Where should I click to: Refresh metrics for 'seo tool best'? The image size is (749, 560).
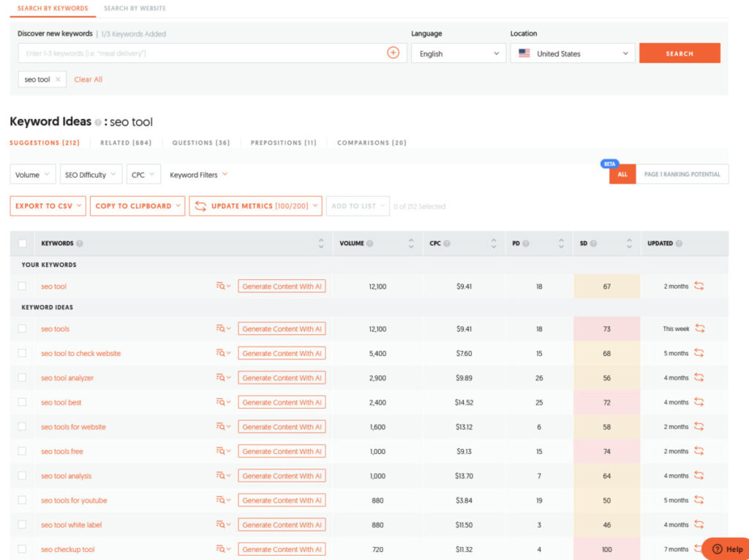(x=699, y=402)
